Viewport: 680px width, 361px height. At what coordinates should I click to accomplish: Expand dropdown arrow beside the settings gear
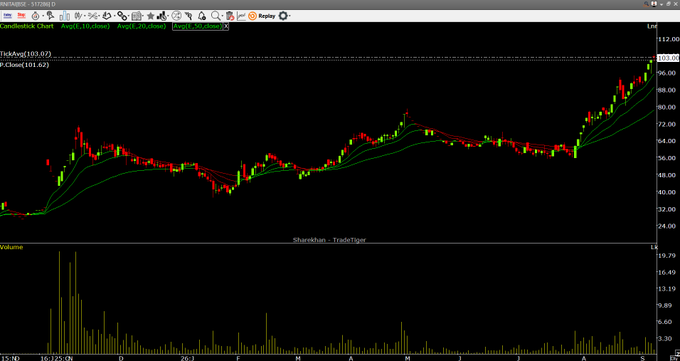tap(290, 16)
